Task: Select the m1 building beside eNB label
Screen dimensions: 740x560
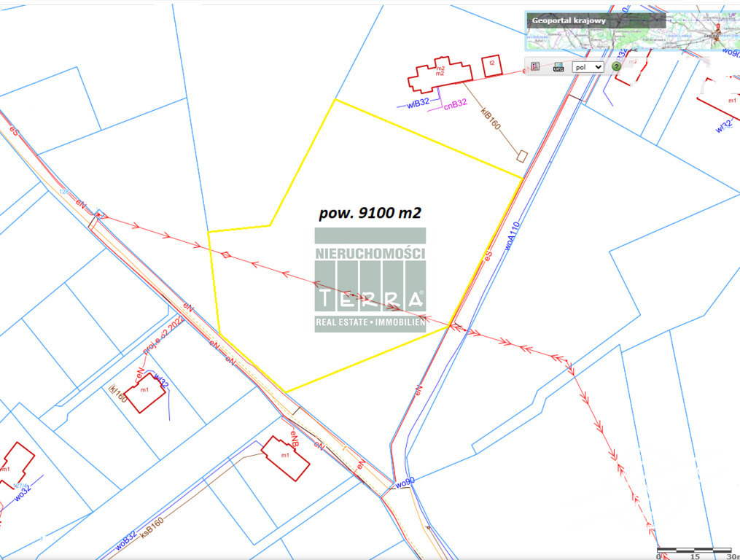Action: pos(285,458)
